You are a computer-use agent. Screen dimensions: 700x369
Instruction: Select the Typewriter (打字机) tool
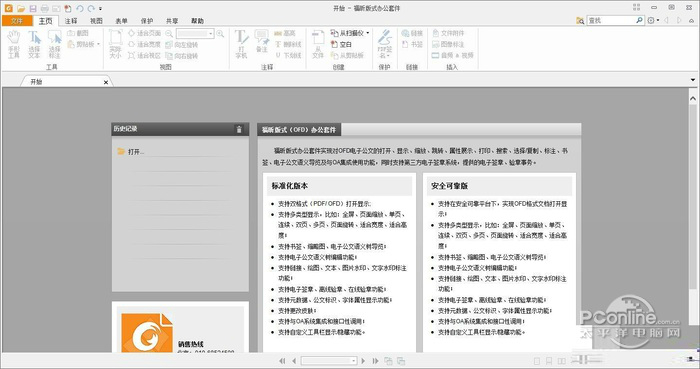(241, 44)
